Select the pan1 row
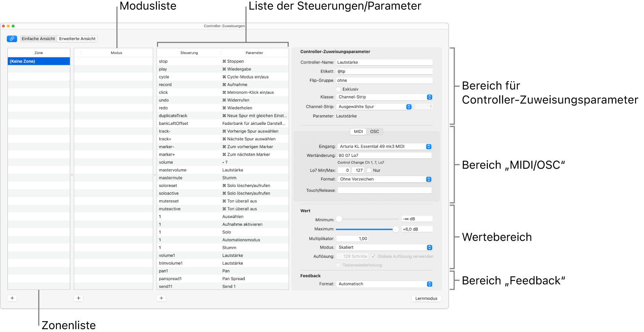Image resolution: width=644 pixels, height=332 pixels. 223,271
